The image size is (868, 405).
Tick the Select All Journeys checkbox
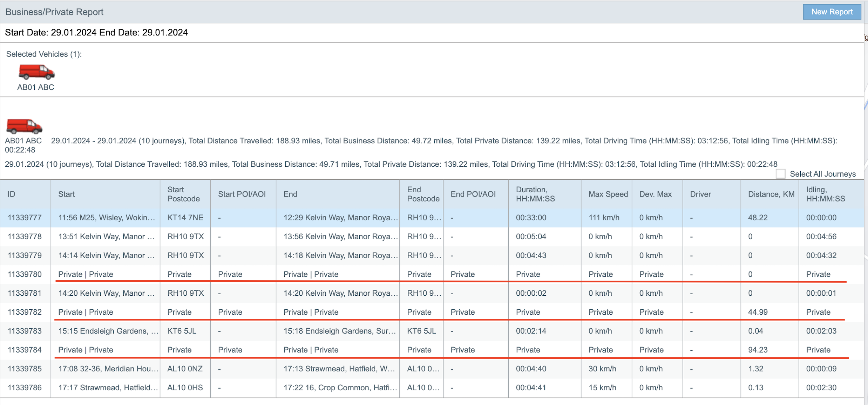[780, 174]
